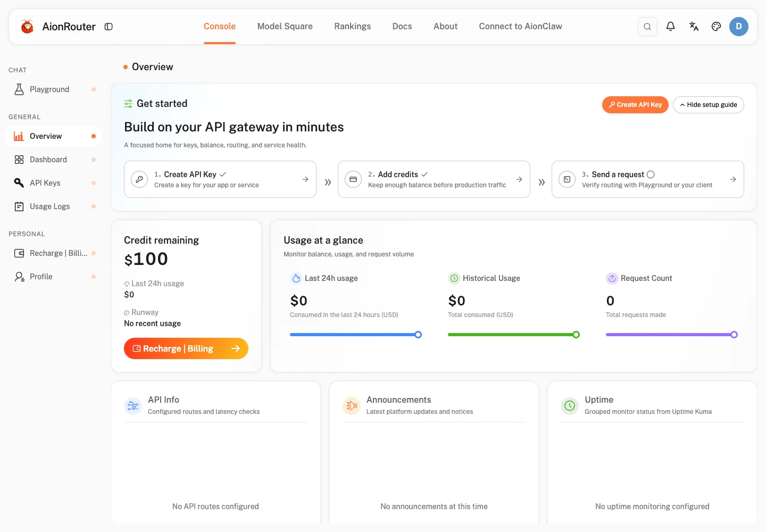Click the Announcements megaphone icon
This screenshot has width=766, height=532.
[x=352, y=406]
